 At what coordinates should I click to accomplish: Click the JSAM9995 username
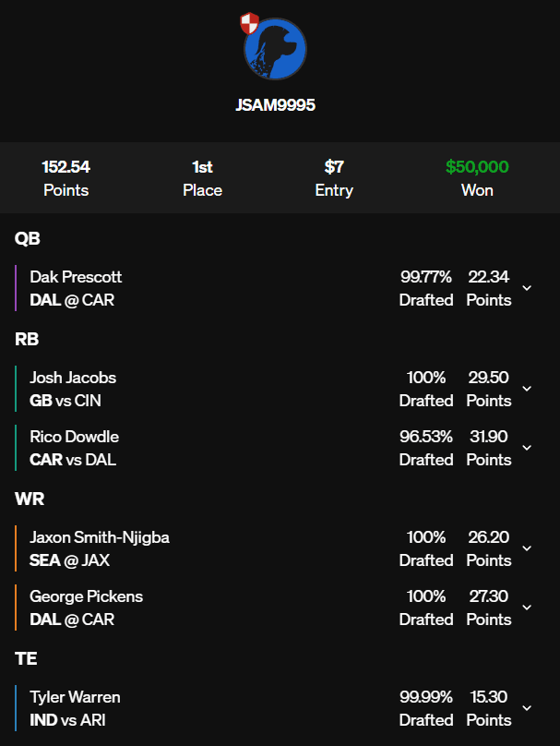276,105
